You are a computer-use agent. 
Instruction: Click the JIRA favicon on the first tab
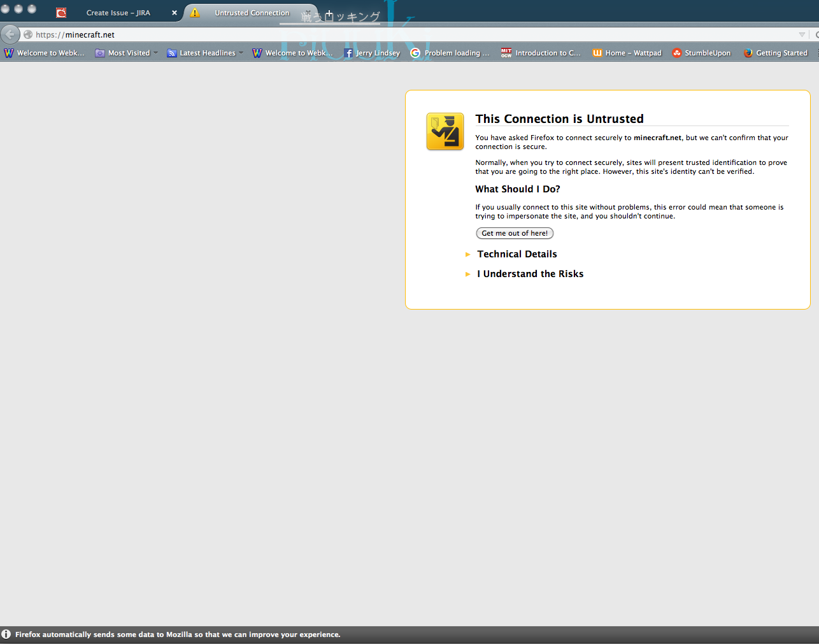[x=61, y=13]
